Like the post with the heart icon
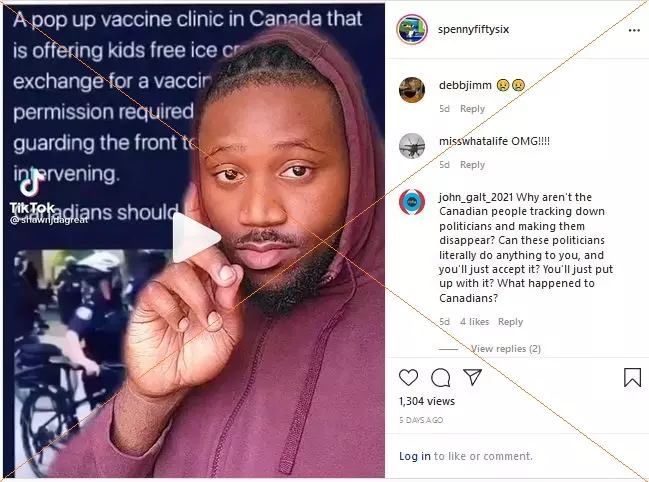The height and width of the screenshot is (482, 649). [408, 377]
